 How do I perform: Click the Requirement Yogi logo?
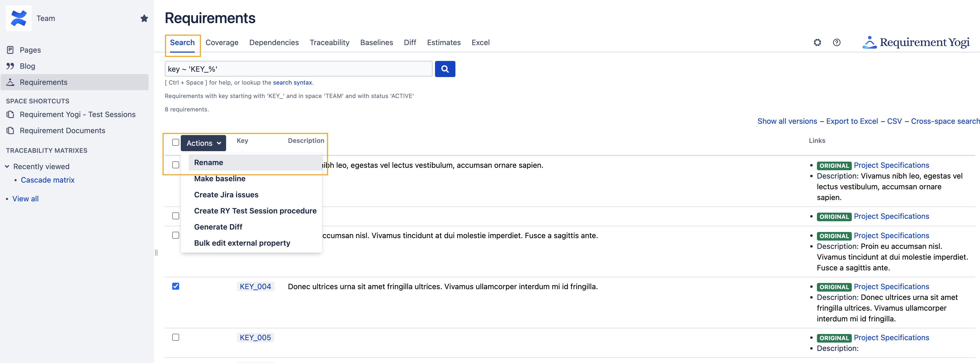point(916,42)
